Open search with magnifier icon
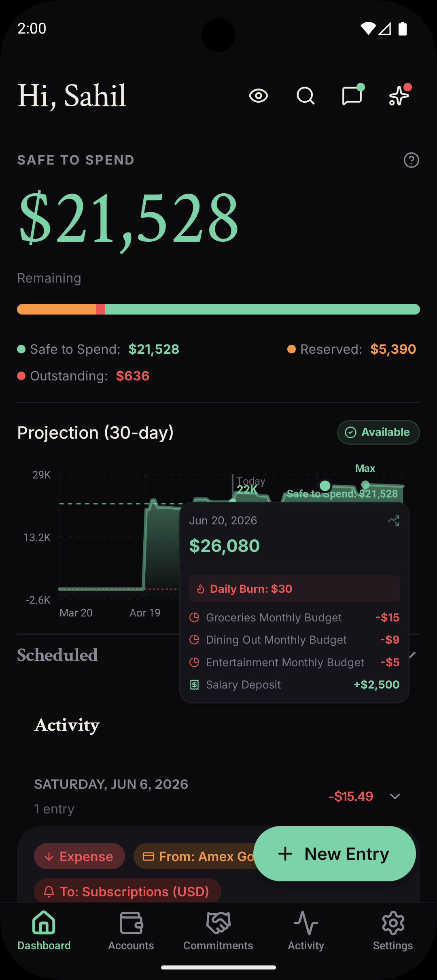The image size is (437, 980). [x=305, y=96]
